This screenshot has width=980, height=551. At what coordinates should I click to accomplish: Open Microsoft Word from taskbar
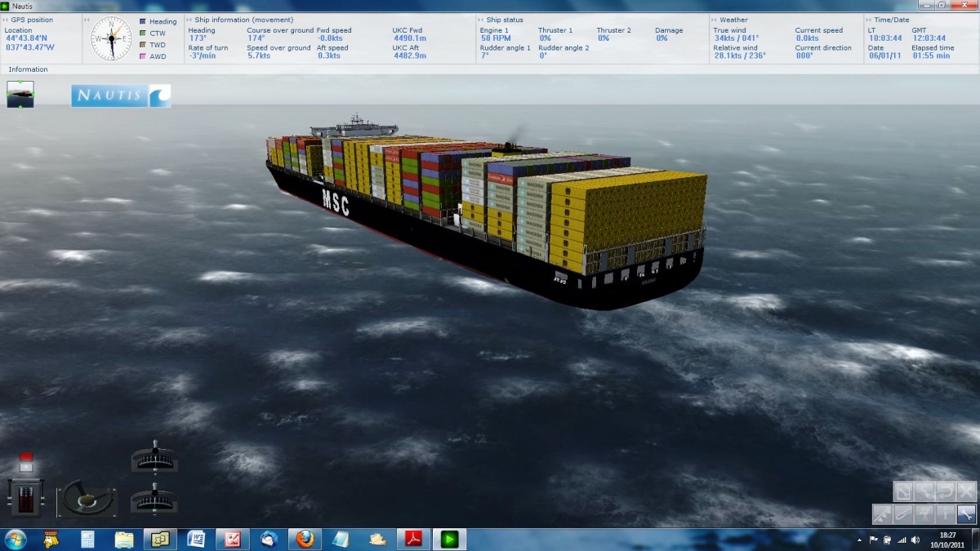tap(196, 539)
